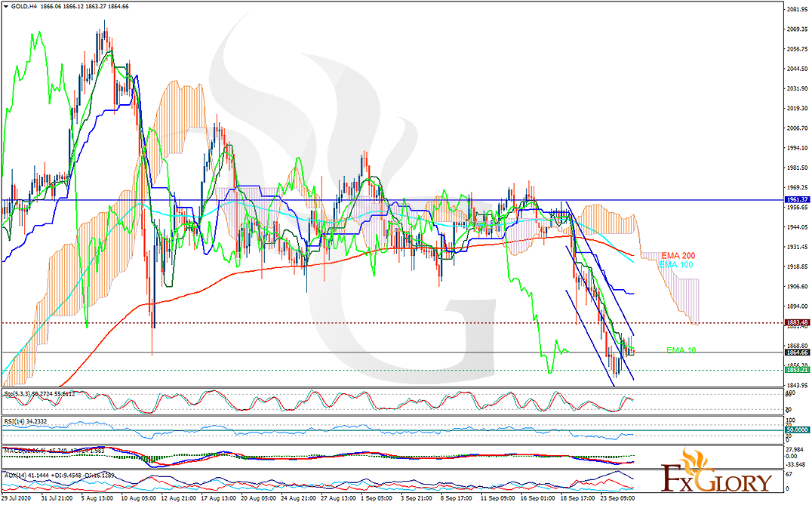
Task: Click the 20 Aug 05:00 time label
Action: (258, 498)
